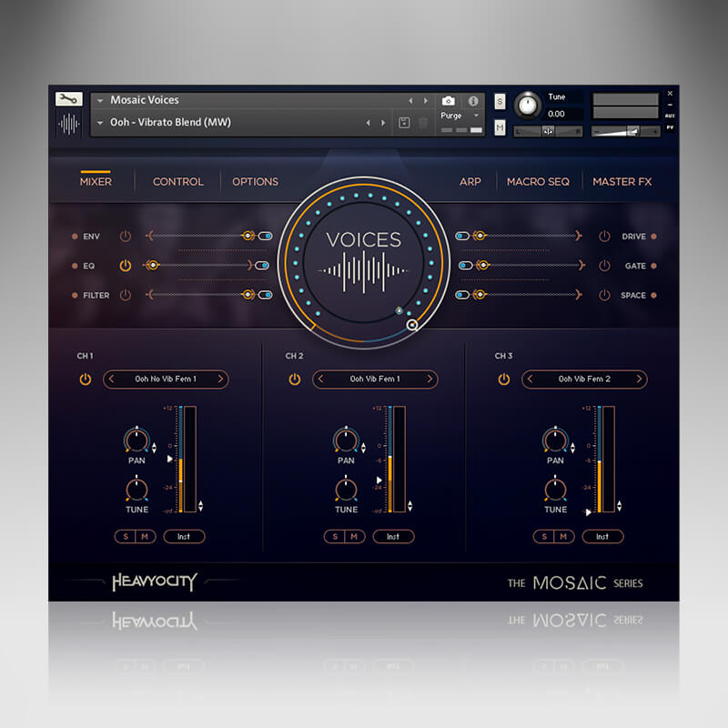Click the camera snapshot icon
The height and width of the screenshot is (728, 728).
(449, 101)
